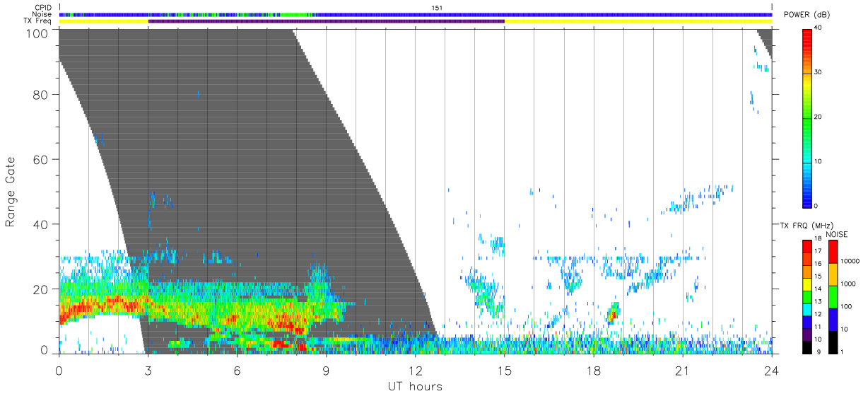Click the Noise strip label at top left
The height and width of the screenshot is (401, 868).
point(43,14)
